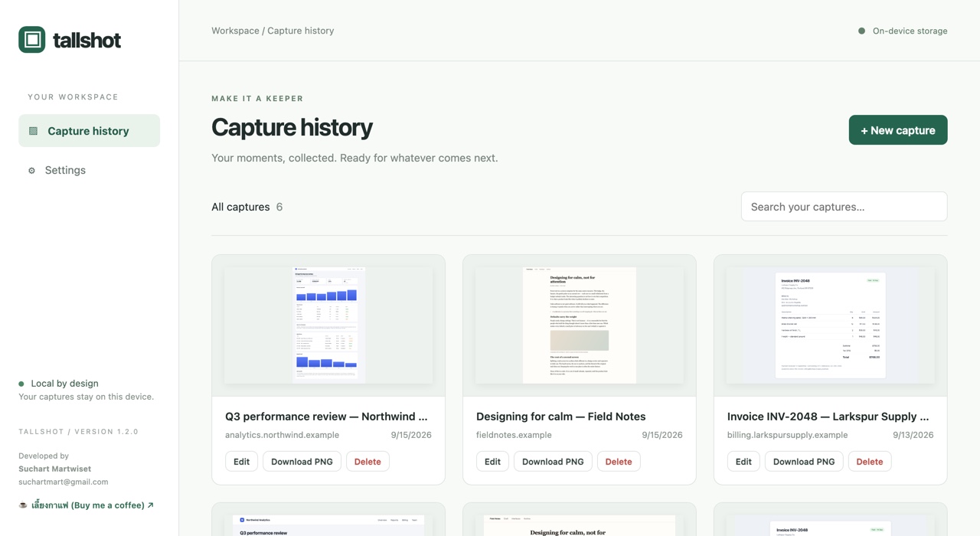Click the On-device storage label
The width and height of the screenshot is (980, 536).
point(910,31)
